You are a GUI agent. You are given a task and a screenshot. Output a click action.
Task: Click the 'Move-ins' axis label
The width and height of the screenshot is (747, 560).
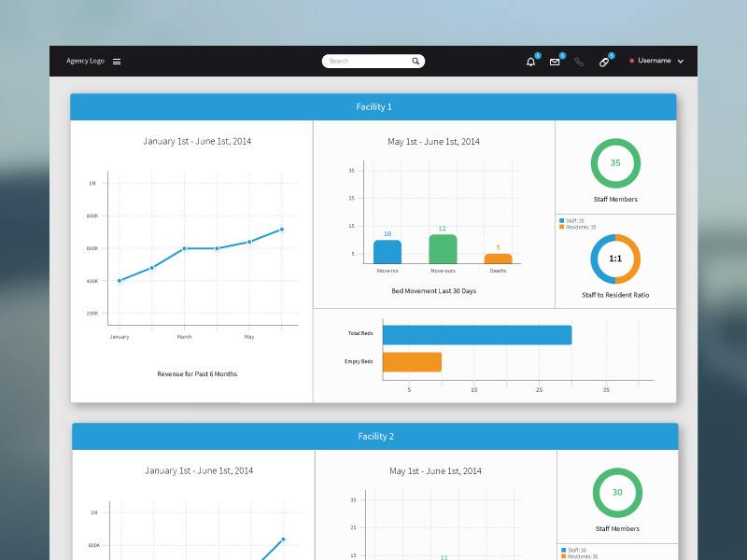click(x=388, y=271)
